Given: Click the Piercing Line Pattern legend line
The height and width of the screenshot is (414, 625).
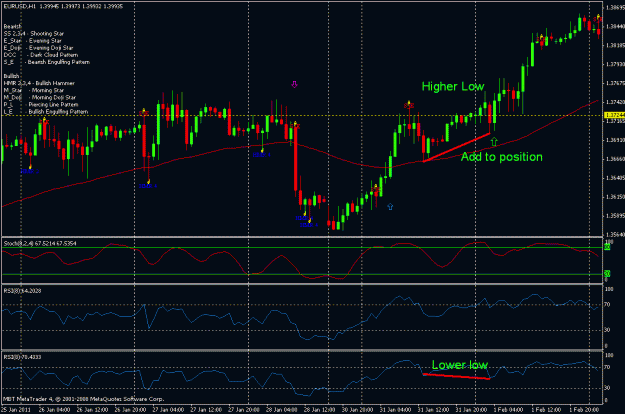Looking at the screenshot, I should pyautogui.click(x=41, y=104).
